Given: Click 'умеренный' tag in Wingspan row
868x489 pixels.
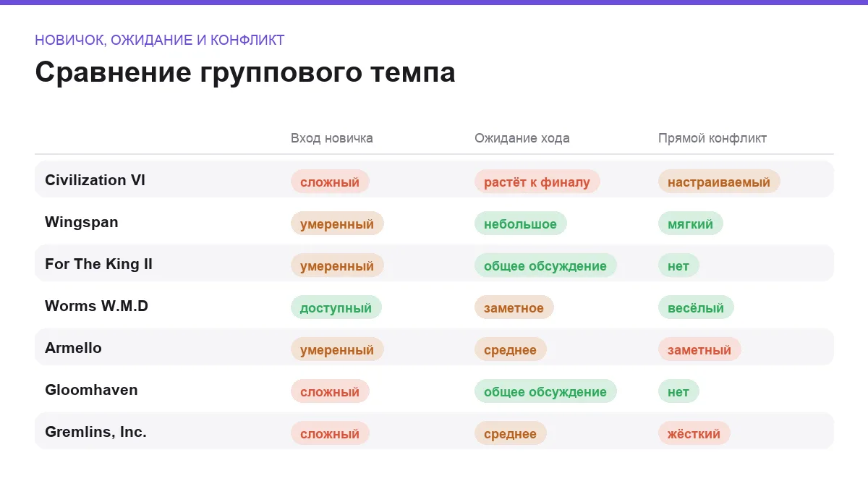Looking at the screenshot, I should tap(337, 224).
